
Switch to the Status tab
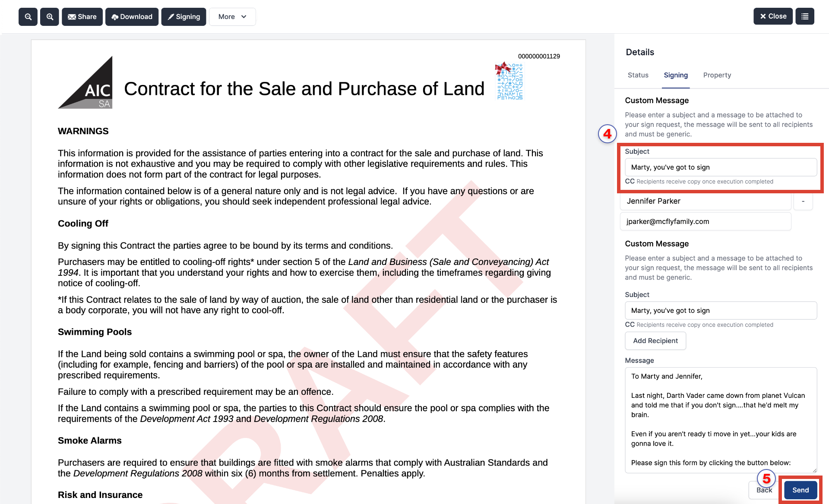pos(638,75)
